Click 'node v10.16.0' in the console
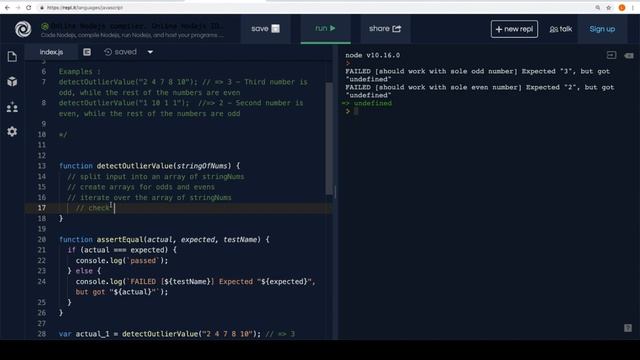 373,55
